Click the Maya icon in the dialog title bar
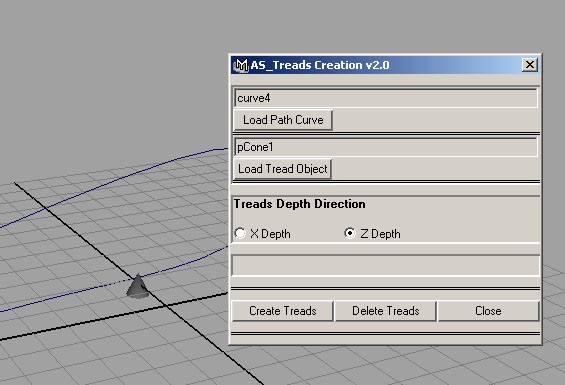 240,65
